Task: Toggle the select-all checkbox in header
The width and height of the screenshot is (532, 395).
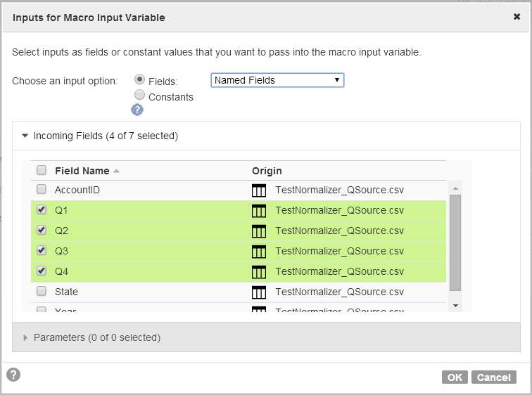Action: 42,170
